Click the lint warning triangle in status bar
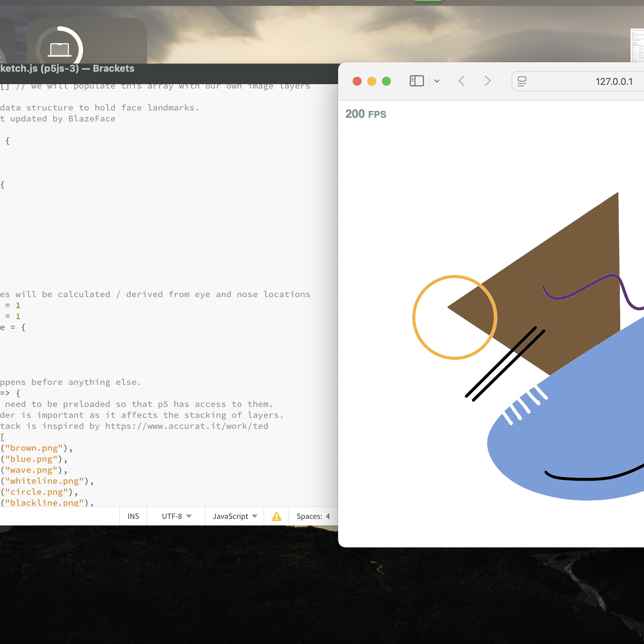 click(x=276, y=516)
